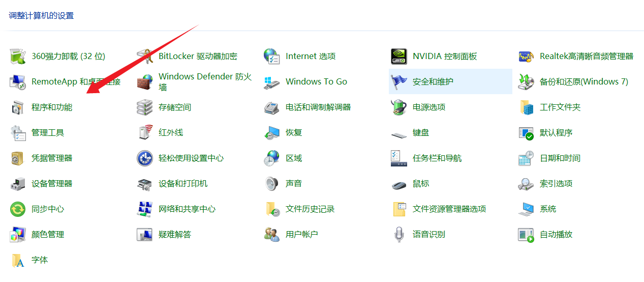This screenshot has height=282, width=644.
Task: Click the 用户帐户 text link
Action: [x=302, y=234]
